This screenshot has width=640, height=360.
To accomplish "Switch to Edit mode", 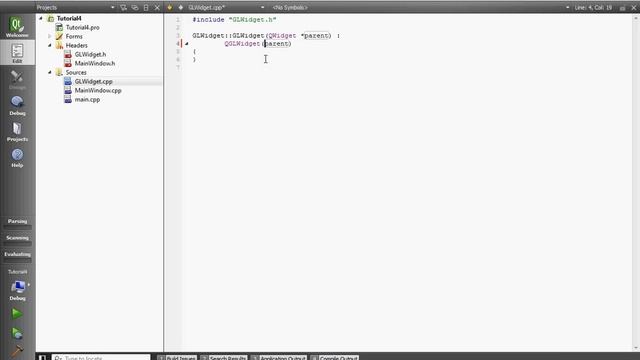I will tap(17, 53).
